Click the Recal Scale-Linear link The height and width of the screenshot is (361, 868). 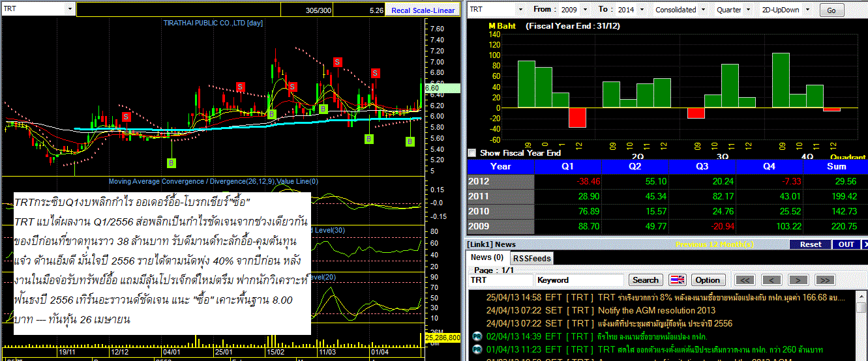(423, 10)
